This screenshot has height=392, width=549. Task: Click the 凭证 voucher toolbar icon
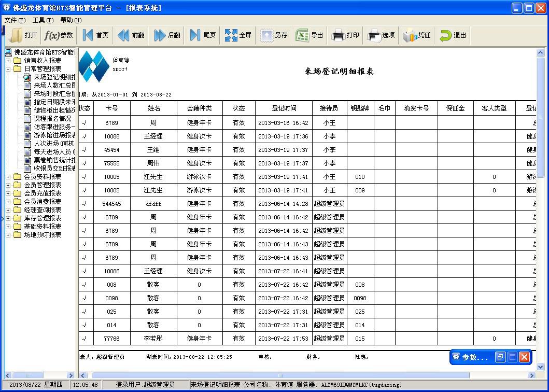pyautogui.click(x=417, y=35)
